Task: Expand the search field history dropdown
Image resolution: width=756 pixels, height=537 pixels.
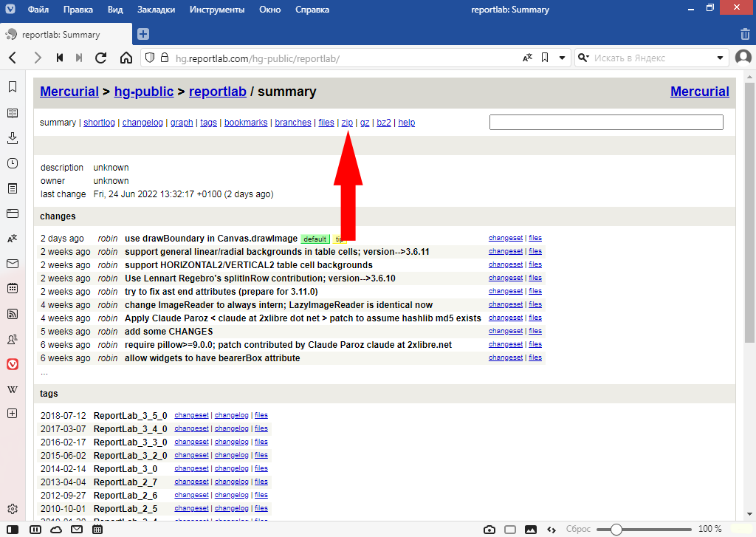Action: pyautogui.click(x=721, y=58)
